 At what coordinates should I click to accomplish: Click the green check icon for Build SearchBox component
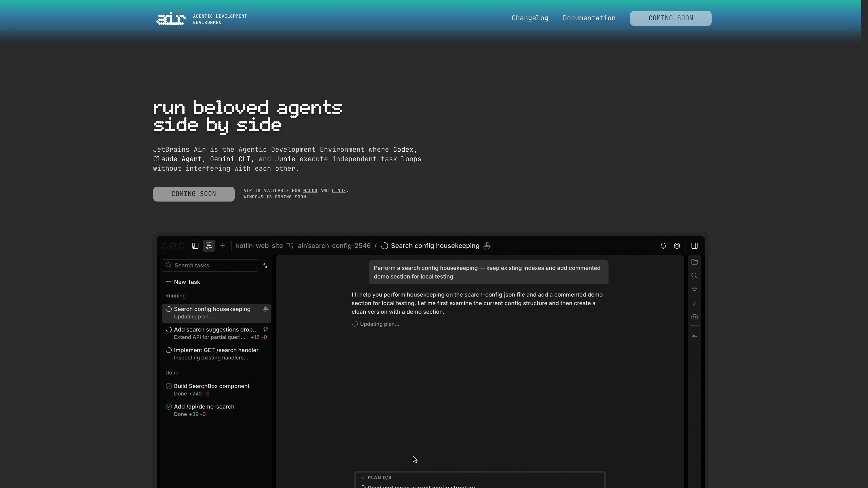click(x=169, y=386)
